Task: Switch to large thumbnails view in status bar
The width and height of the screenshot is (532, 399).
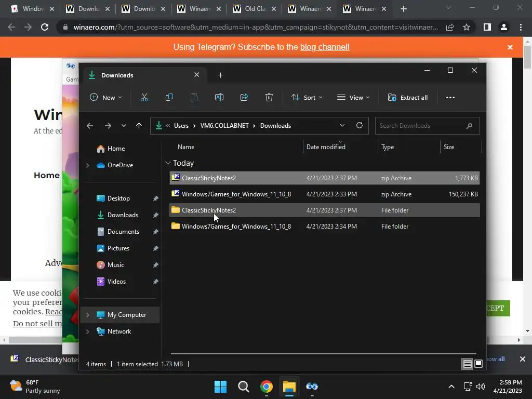Action: [478, 364]
